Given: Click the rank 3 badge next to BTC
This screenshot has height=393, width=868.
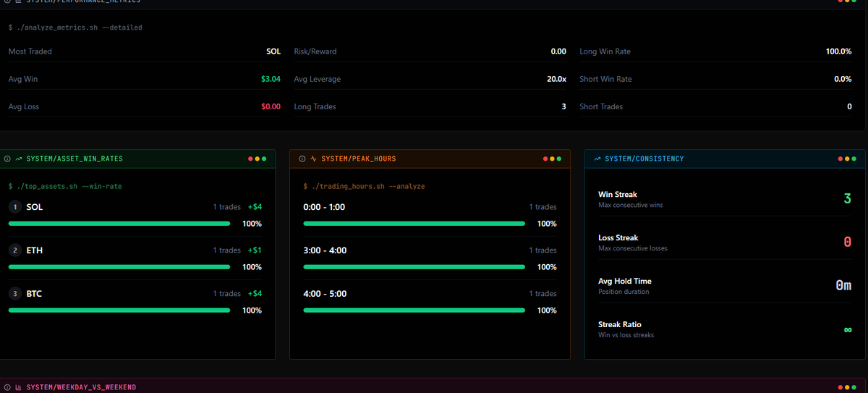Looking at the screenshot, I should (14, 294).
